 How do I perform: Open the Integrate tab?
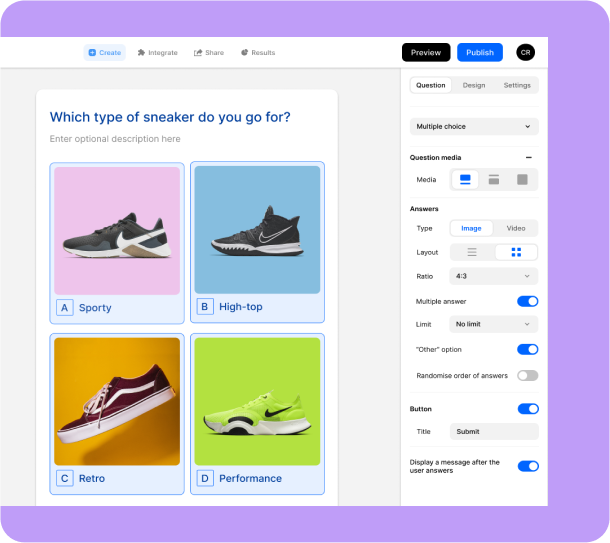(x=157, y=53)
